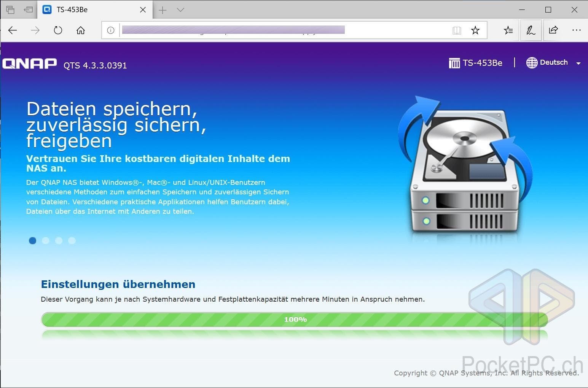Click the browser refresh icon
The height and width of the screenshot is (388, 588).
pos(58,30)
